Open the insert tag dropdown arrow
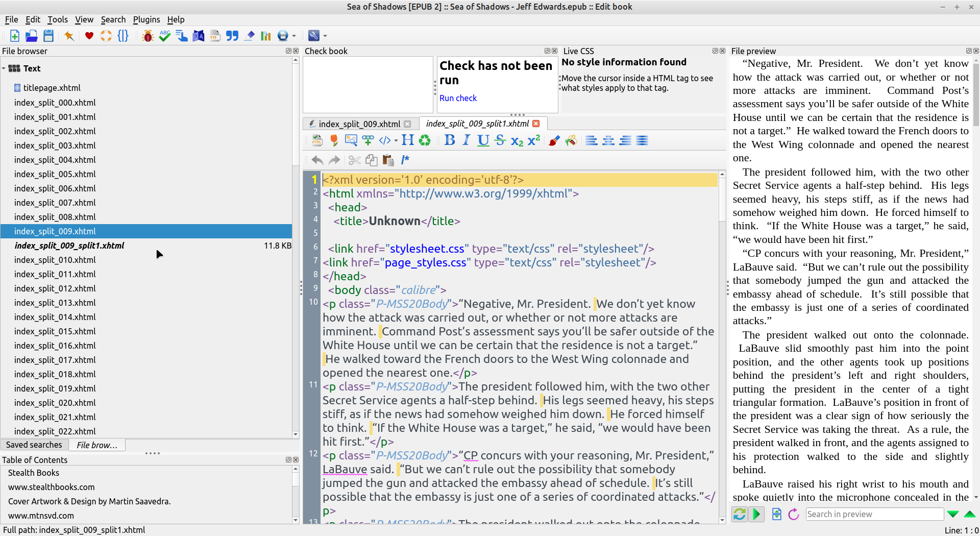The width and height of the screenshot is (980, 536). [396, 141]
